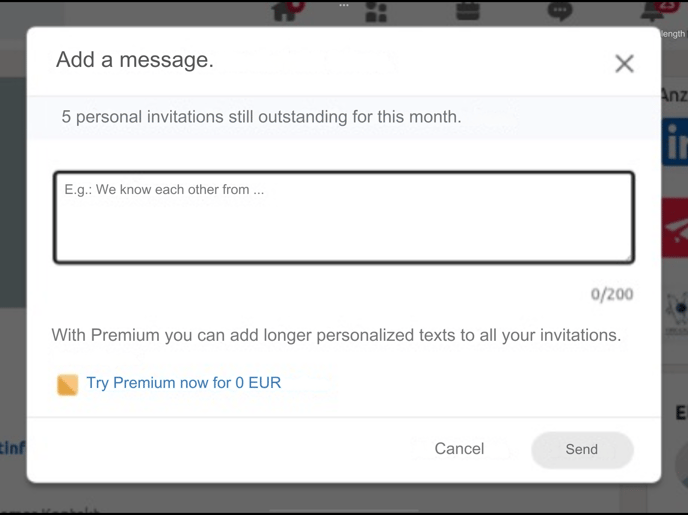The image size is (688, 515).
Task: Click the red ad thumbnail behind dialog
Action: pyautogui.click(x=675, y=230)
